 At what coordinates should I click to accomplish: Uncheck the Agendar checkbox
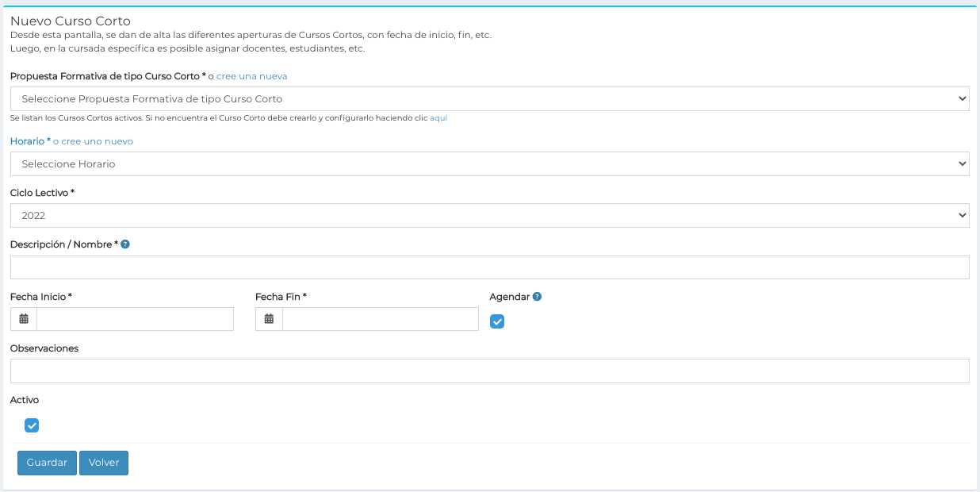pyautogui.click(x=497, y=321)
